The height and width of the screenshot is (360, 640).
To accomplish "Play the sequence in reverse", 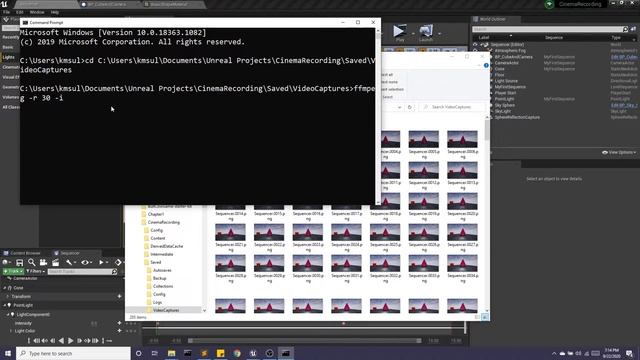I will [x=61, y=340].
